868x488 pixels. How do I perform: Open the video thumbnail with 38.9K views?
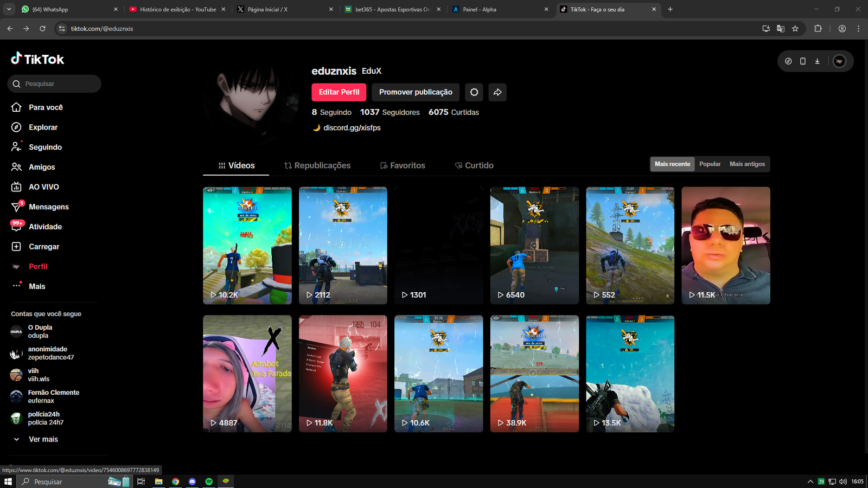point(534,374)
